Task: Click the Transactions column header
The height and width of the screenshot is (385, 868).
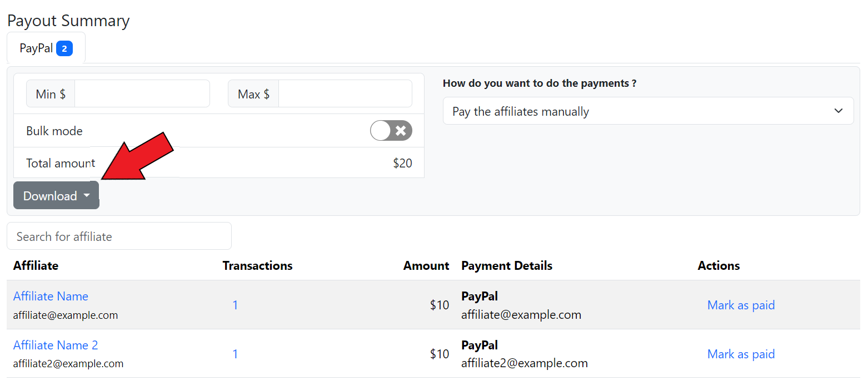Action: pos(257,266)
